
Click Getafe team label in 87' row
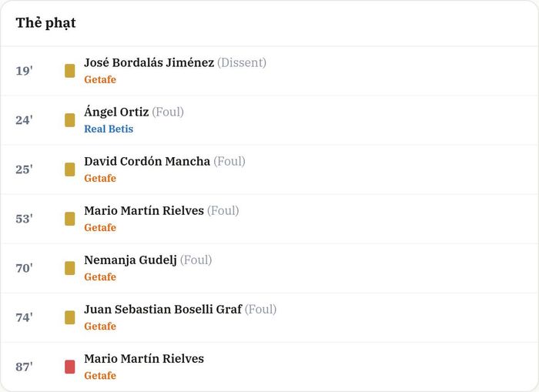click(x=100, y=376)
